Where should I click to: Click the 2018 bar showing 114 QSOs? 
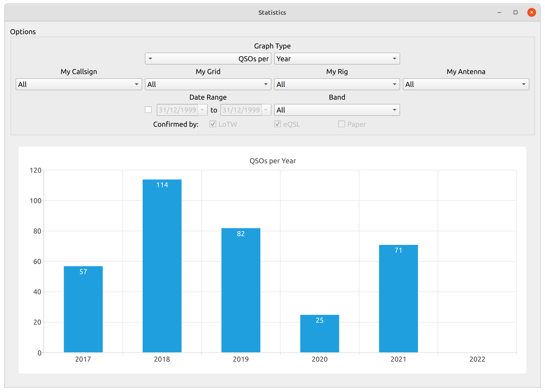(x=162, y=266)
